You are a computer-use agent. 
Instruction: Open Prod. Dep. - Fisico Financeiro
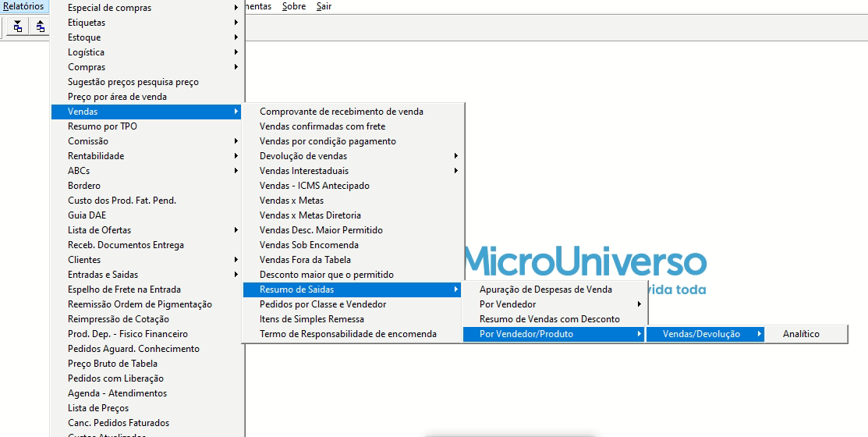tap(147, 334)
